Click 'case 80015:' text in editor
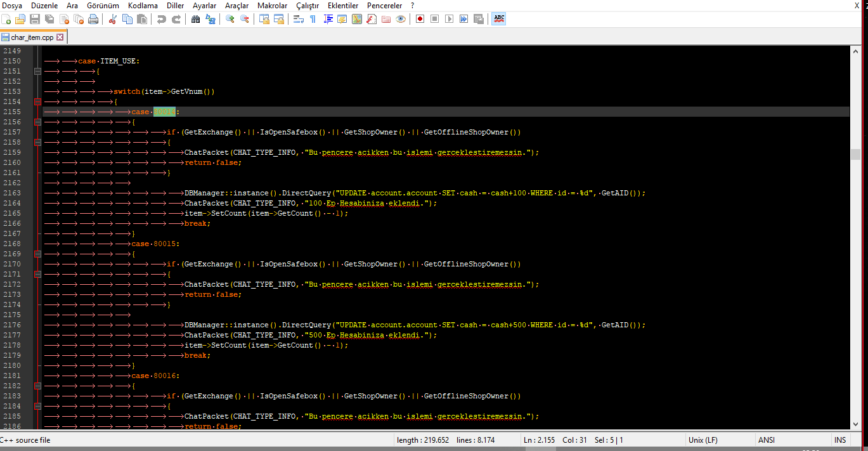Image resolution: width=868 pixels, height=451 pixels. [155, 244]
